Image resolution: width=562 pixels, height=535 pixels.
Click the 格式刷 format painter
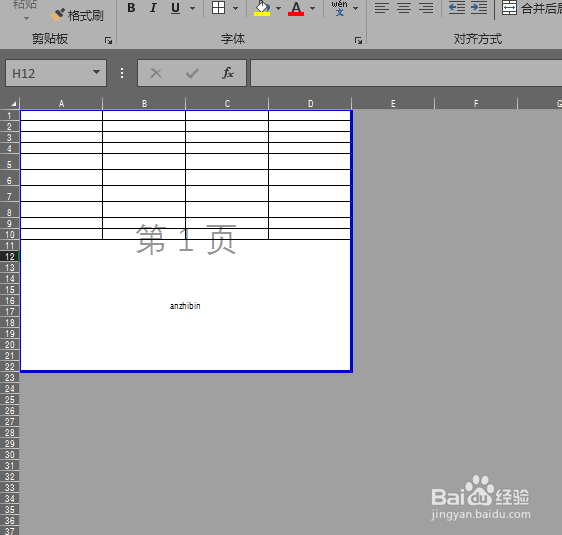77,15
